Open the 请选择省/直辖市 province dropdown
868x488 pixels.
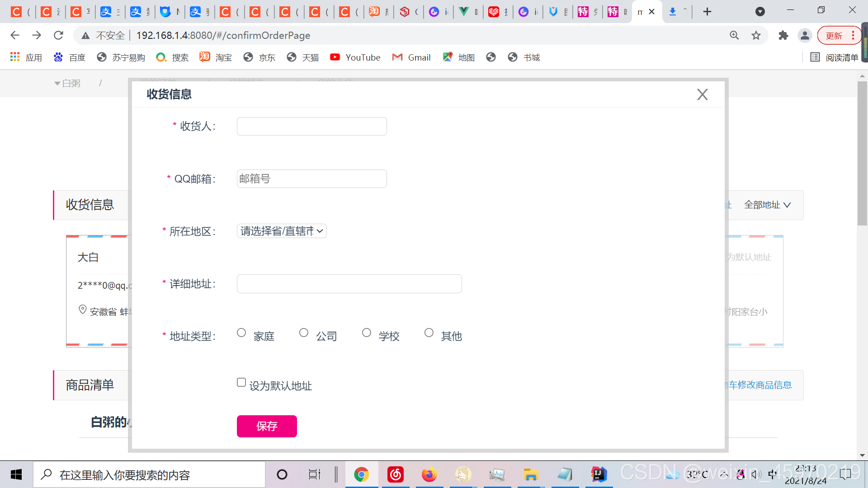point(281,231)
